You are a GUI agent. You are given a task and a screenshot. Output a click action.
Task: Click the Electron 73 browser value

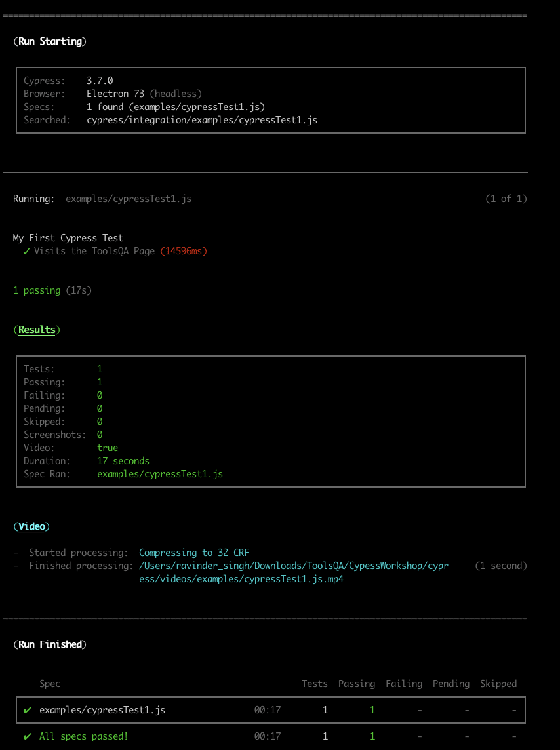[115, 94]
